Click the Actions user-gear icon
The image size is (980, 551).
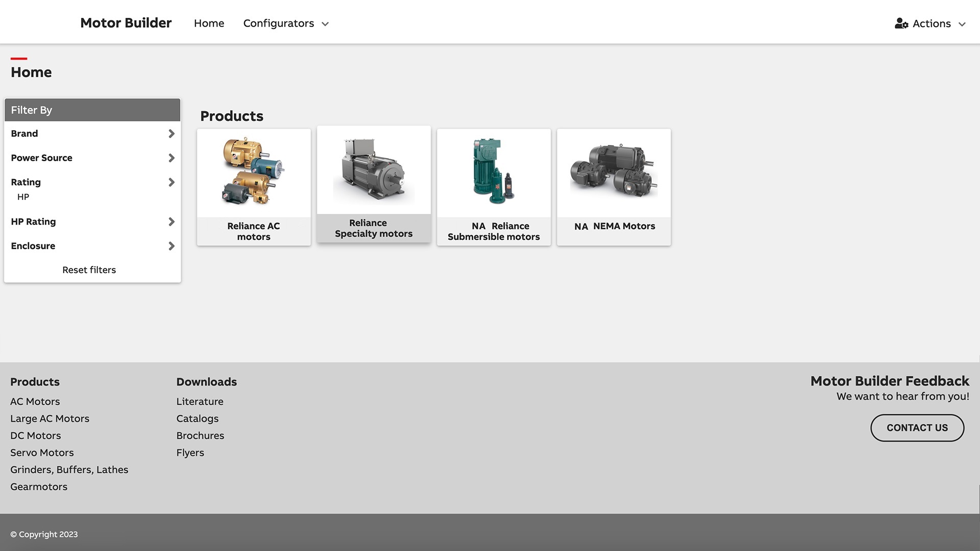pyautogui.click(x=901, y=23)
